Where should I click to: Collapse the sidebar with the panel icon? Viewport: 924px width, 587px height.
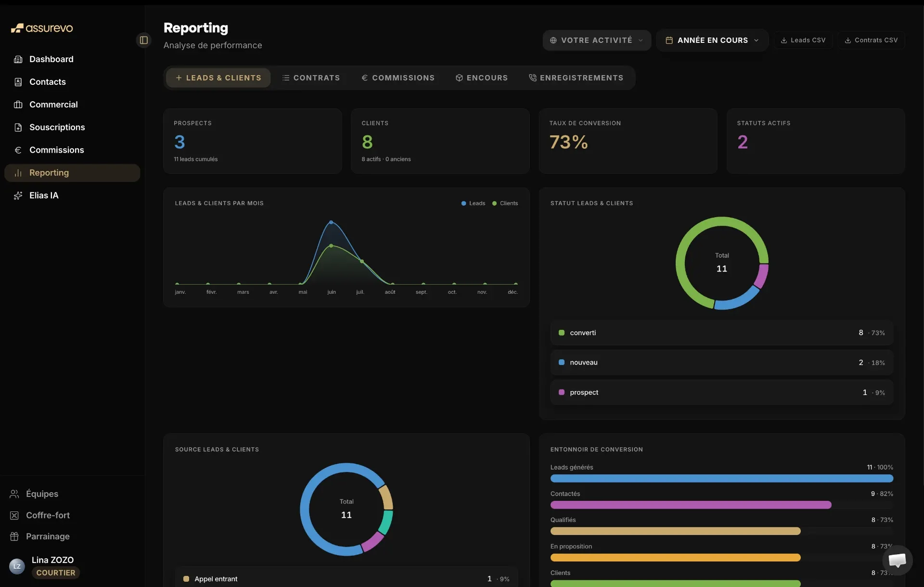pos(143,40)
